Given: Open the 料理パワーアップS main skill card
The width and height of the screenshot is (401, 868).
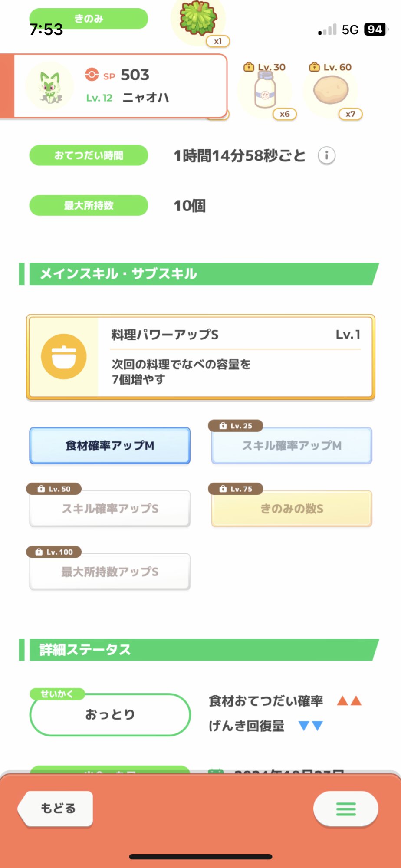Looking at the screenshot, I should (x=234, y=357).
